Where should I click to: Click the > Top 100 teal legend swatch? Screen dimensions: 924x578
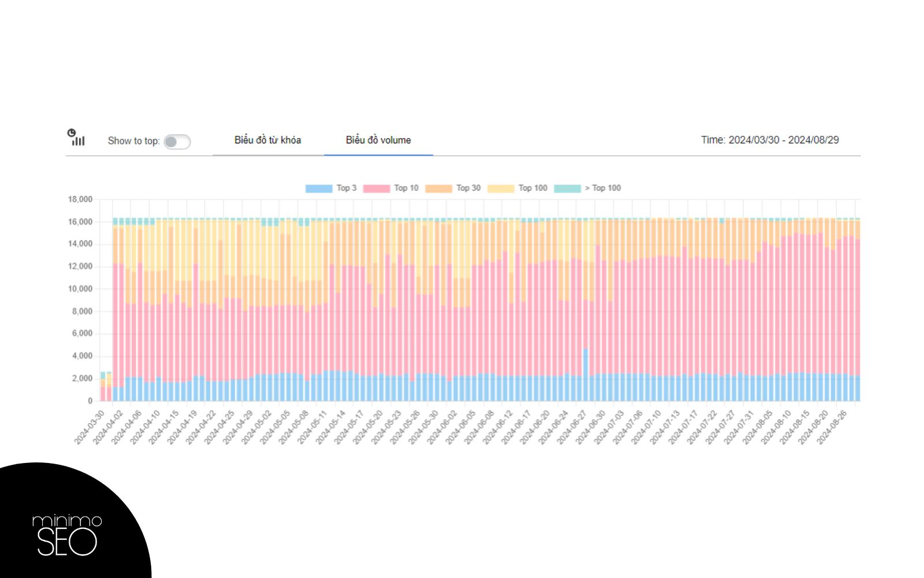click(x=567, y=188)
